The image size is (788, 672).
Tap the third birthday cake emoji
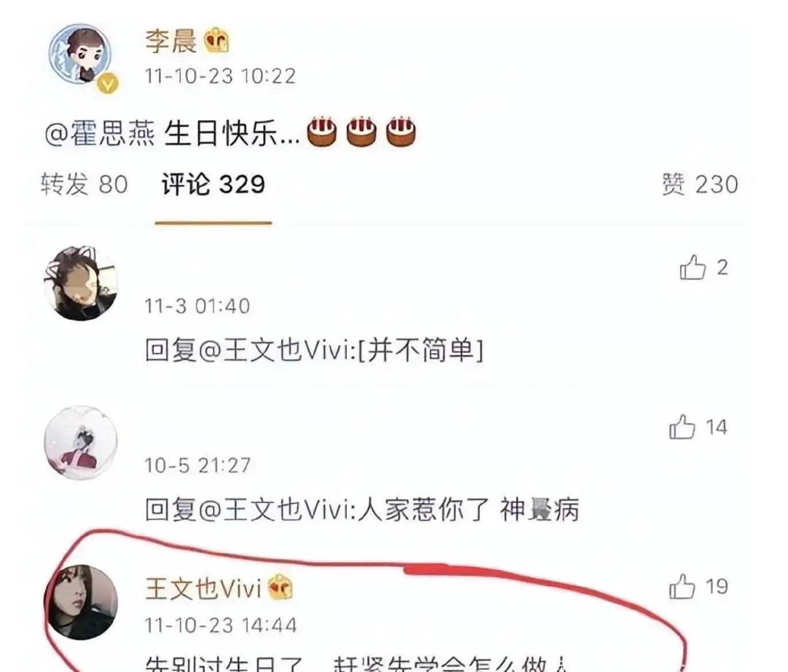[401, 132]
